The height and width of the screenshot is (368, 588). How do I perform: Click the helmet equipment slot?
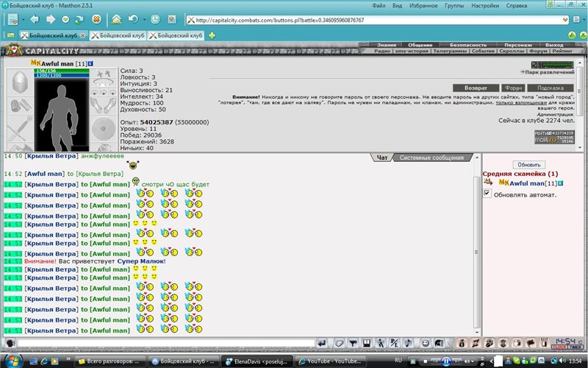tap(20, 82)
